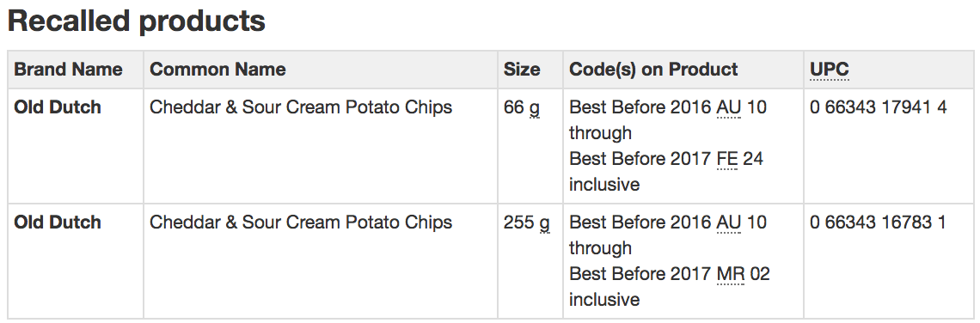Image resolution: width=980 pixels, height=323 pixels.
Task: Click the 255 g size cell
Action: [x=527, y=223]
